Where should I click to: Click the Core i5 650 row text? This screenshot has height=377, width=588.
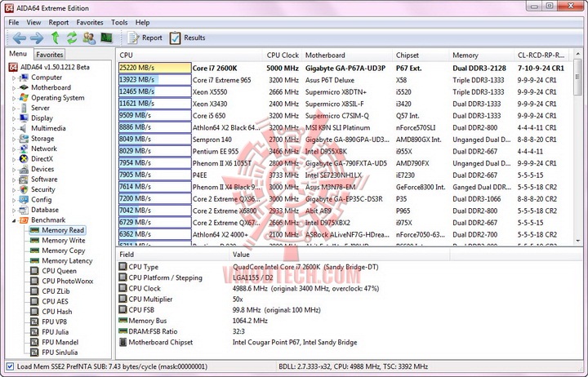pos(209,116)
